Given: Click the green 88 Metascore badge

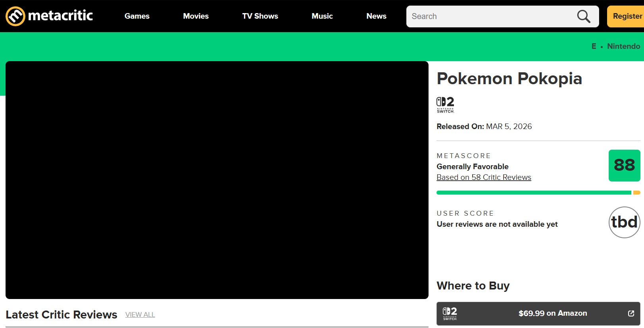Looking at the screenshot, I should [x=624, y=166].
